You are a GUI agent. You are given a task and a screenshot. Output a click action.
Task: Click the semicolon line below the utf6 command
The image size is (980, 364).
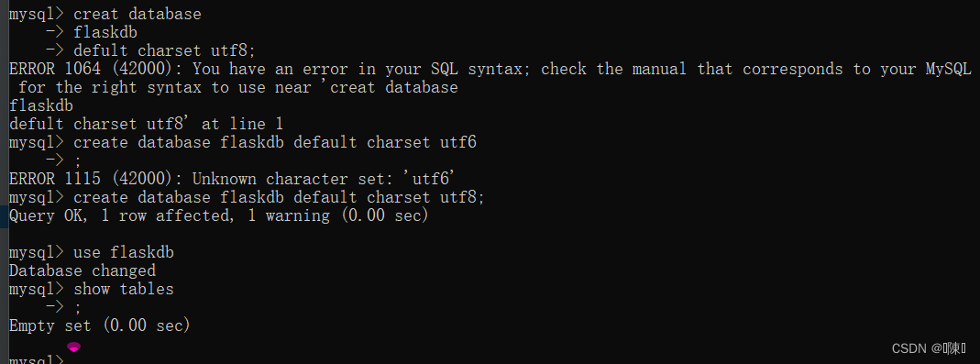64,160
